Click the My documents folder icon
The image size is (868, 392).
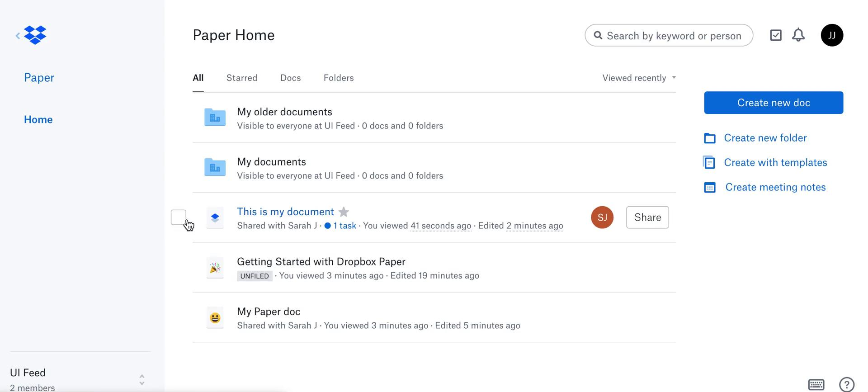[215, 167]
